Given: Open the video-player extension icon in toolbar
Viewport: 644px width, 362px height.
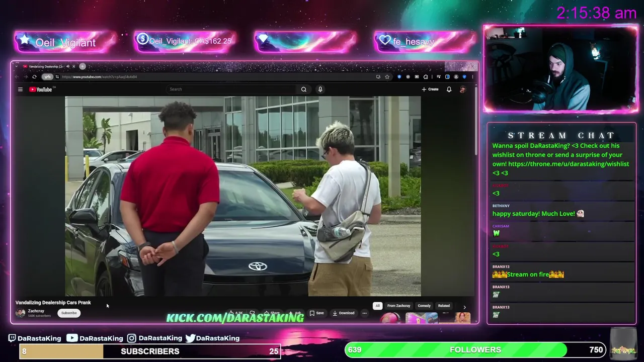Looking at the screenshot, I should pyautogui.click(x=417, y=76).
